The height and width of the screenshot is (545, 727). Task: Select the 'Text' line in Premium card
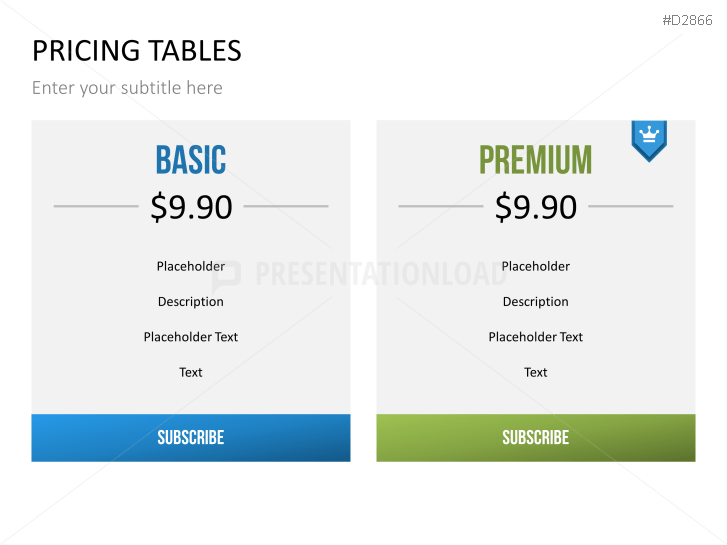536,372
